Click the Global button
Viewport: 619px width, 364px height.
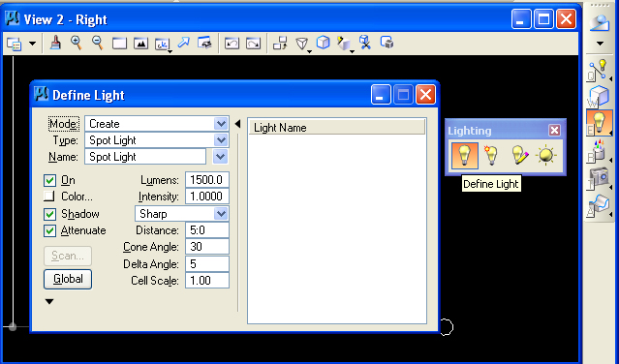point(68,279)
